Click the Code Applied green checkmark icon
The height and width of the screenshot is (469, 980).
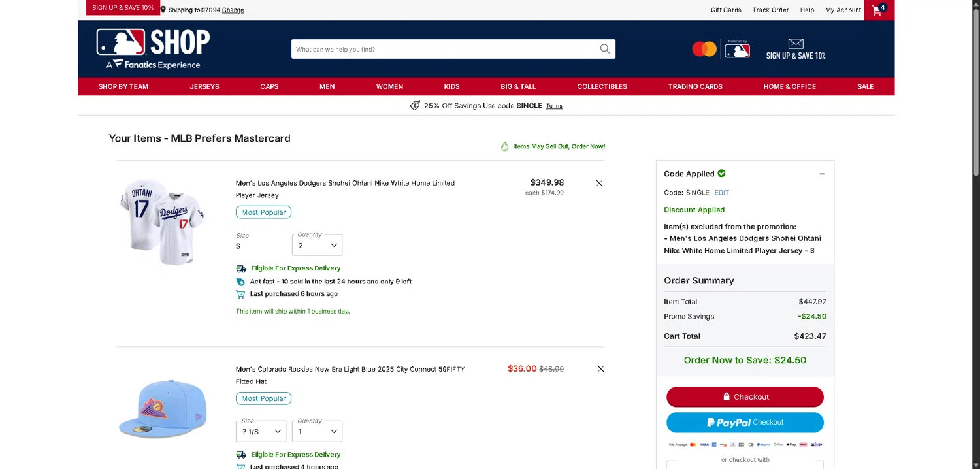pyautogui.click(x=721, y=174)
